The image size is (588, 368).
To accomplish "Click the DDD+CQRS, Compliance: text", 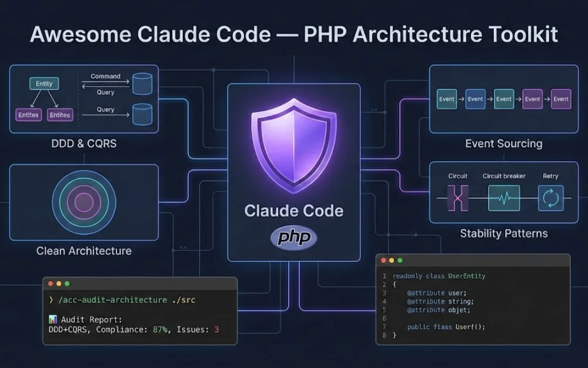I will [x=98, y=330].
